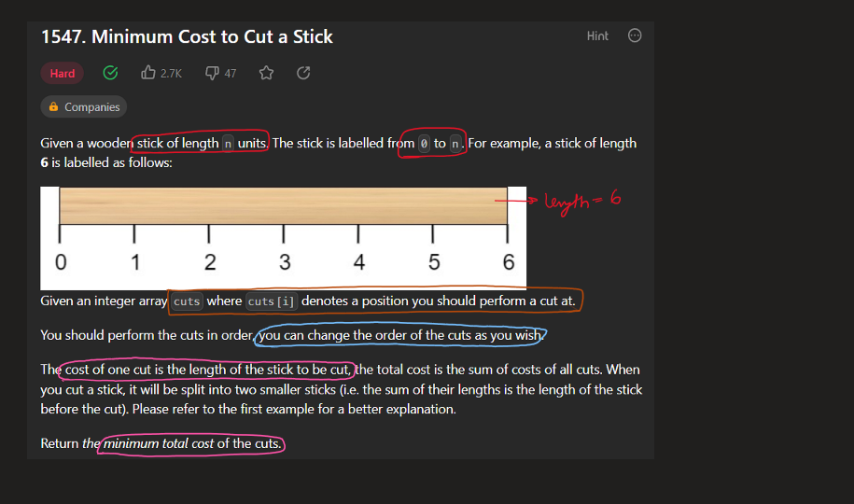
Task: Click the 47 dislikes count
Action: (x=230, y=73)
